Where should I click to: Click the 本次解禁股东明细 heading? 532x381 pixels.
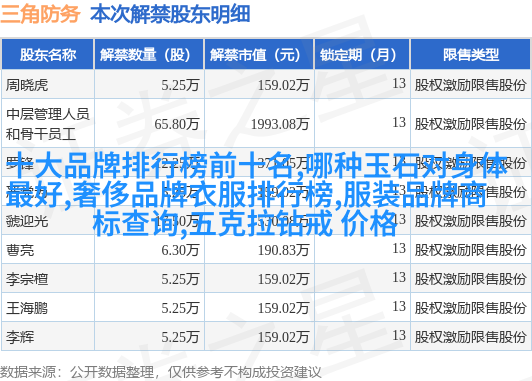(x=170, y=14)
